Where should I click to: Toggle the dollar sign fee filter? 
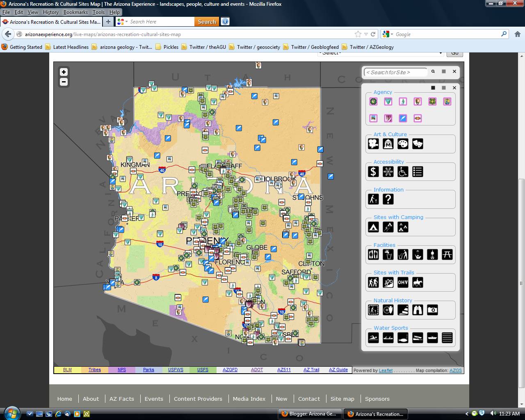pos(373,171)
